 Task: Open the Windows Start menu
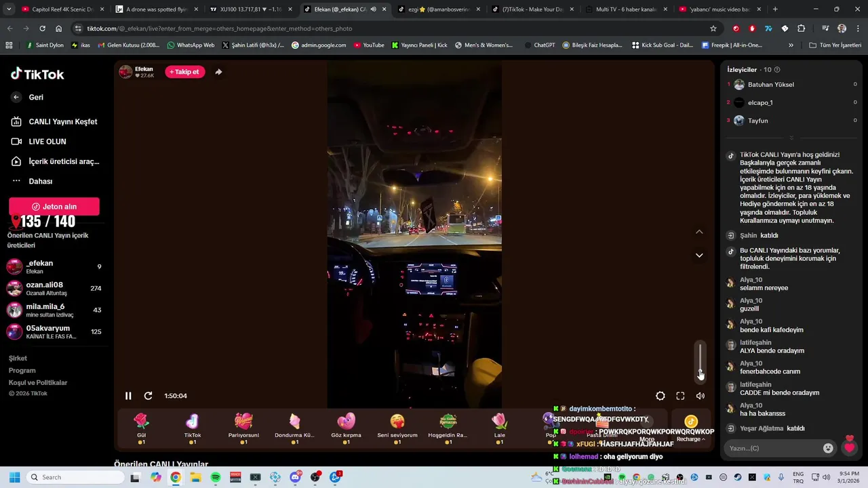coord(14,477)
